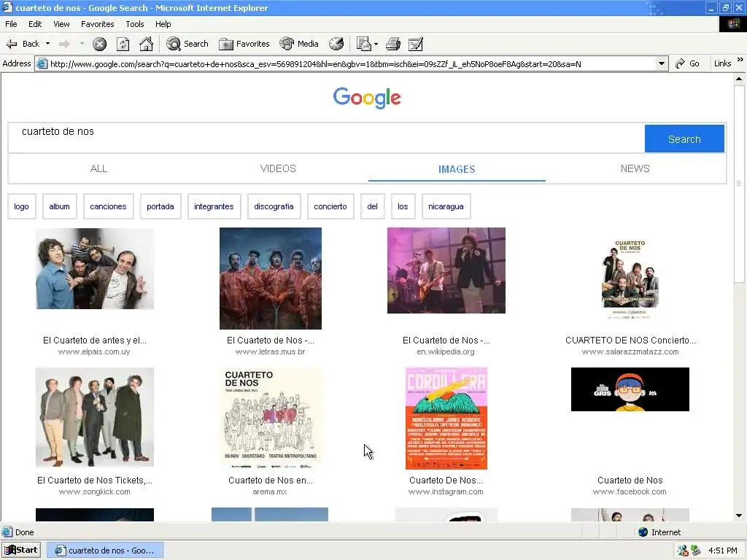Click the page icon in address bar
Viewport: 747px width, 560px height.
[x=42, y=64]
